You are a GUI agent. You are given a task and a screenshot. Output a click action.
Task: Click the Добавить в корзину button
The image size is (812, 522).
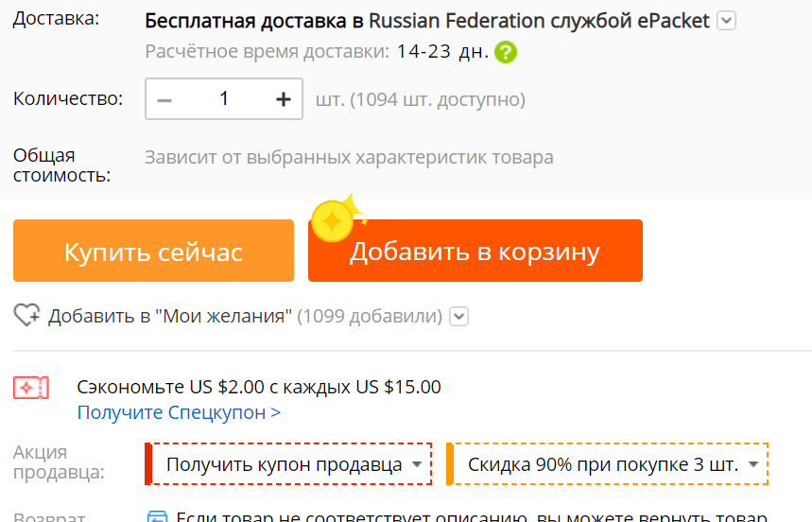pyautogui.click(x=475, y=251)
